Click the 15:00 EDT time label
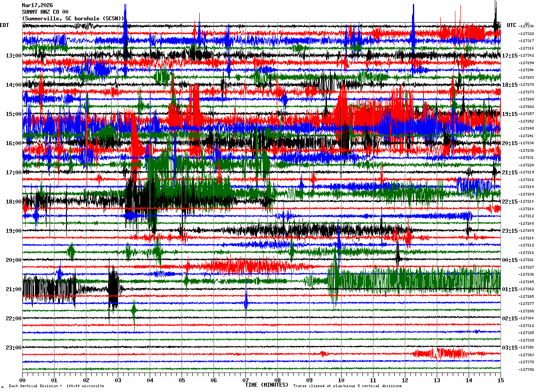Viewport: 536px width, 392px height. coord(14,114)
